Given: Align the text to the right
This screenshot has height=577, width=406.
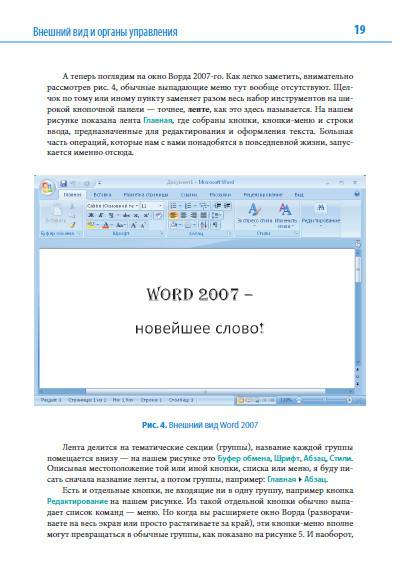Looking at the screenshot, I should 193,215.
